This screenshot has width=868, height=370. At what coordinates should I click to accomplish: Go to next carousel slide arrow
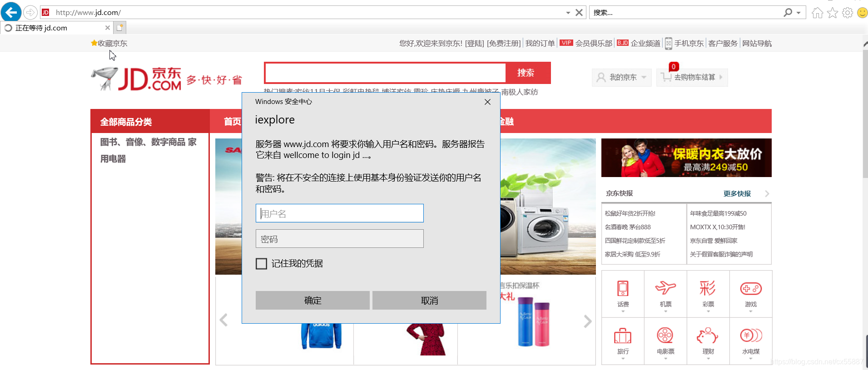pos(588,321)
